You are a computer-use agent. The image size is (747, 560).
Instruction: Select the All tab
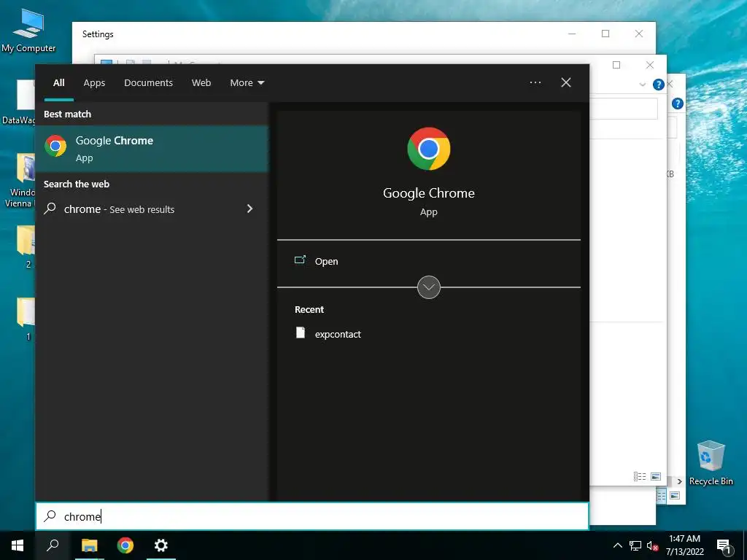[59, 83]
